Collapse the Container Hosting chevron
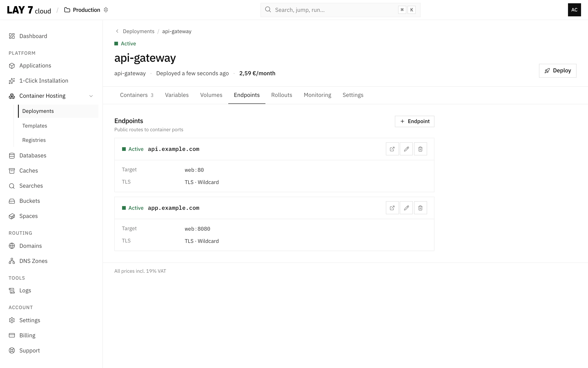 click(x=91, y=96)
